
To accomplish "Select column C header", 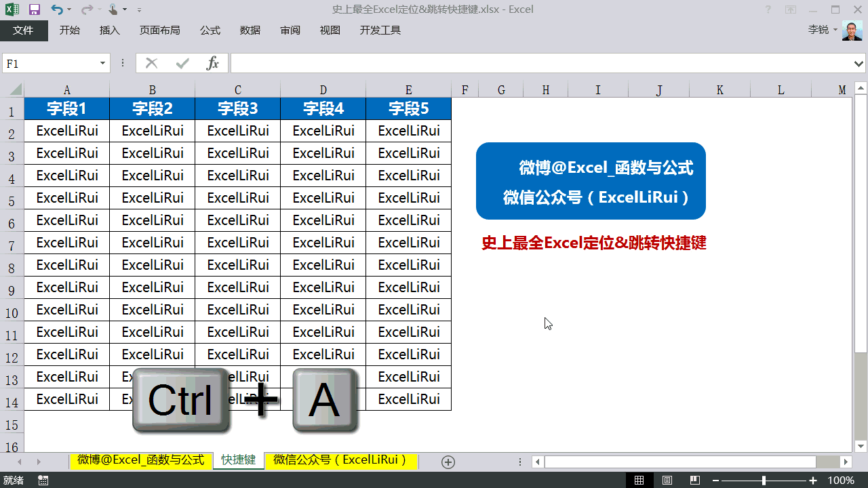I will pos(237,89).
